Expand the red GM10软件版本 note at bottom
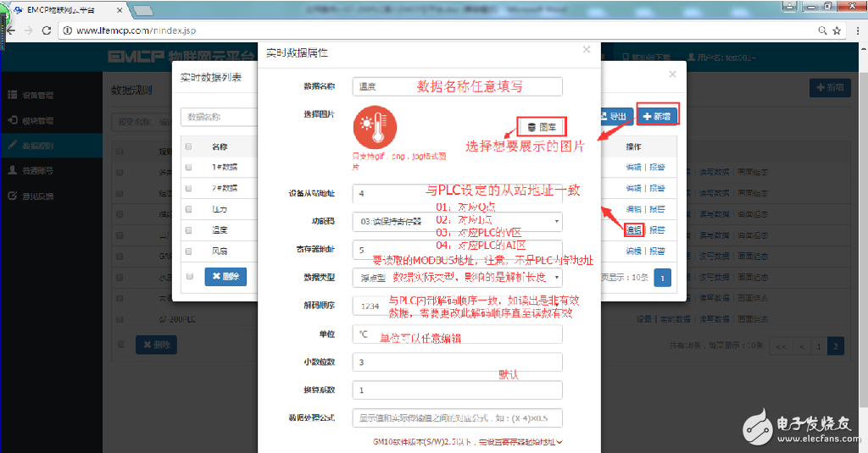 468,442
